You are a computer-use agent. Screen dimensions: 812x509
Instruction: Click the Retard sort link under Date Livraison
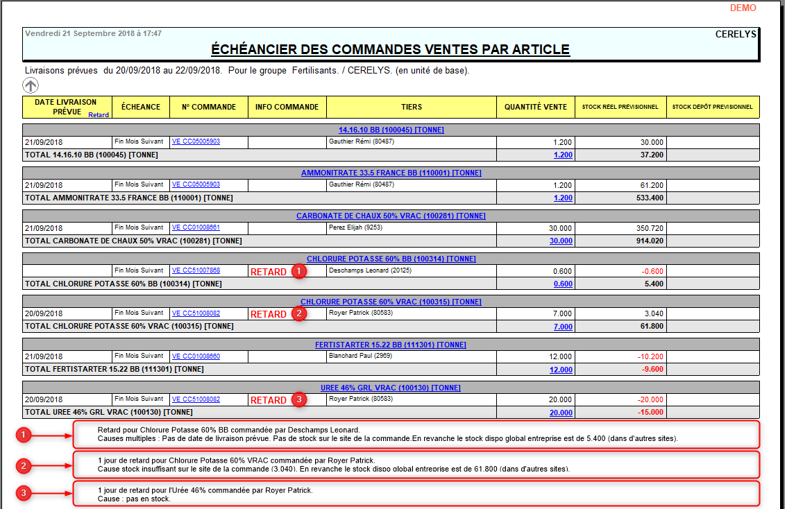(x=99, y=114)
